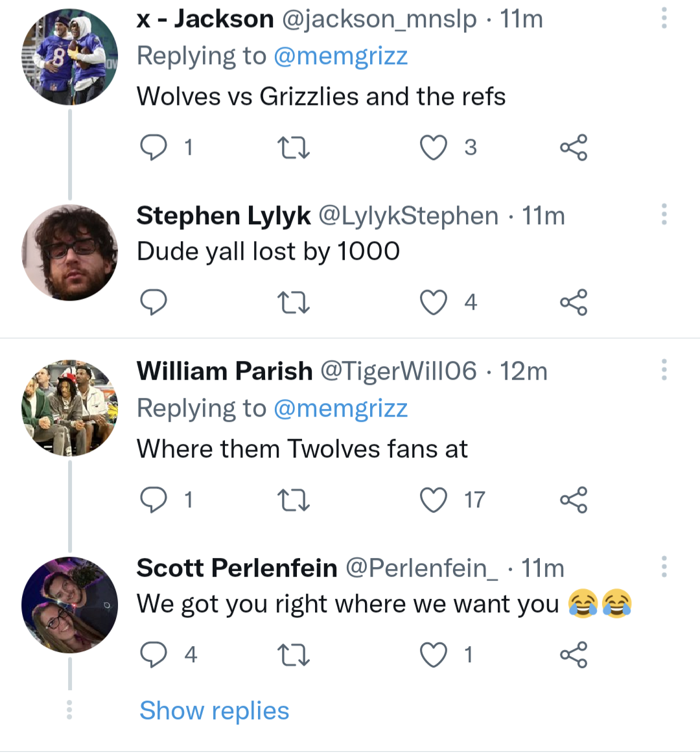Viewport: 700px width, 755px height.
Task: Open the menu on Stephen Lylyk's tweet
Action: [664, 215]
